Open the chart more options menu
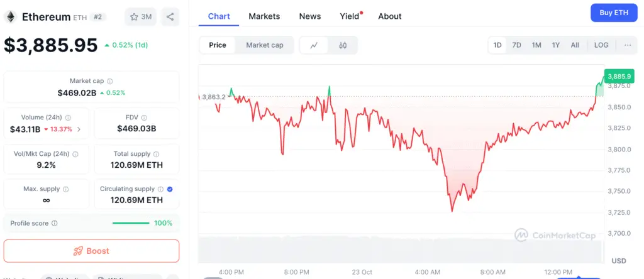Screen dimensions: 644x279 click(x=628, y=45)
